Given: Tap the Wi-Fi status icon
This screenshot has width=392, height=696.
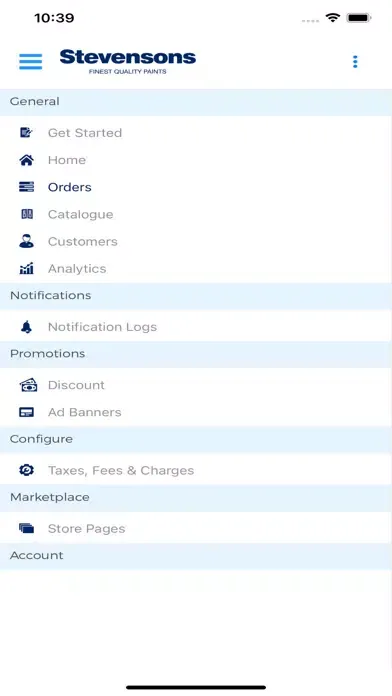Looking at the screenshot, I should (x=333, y=18).
